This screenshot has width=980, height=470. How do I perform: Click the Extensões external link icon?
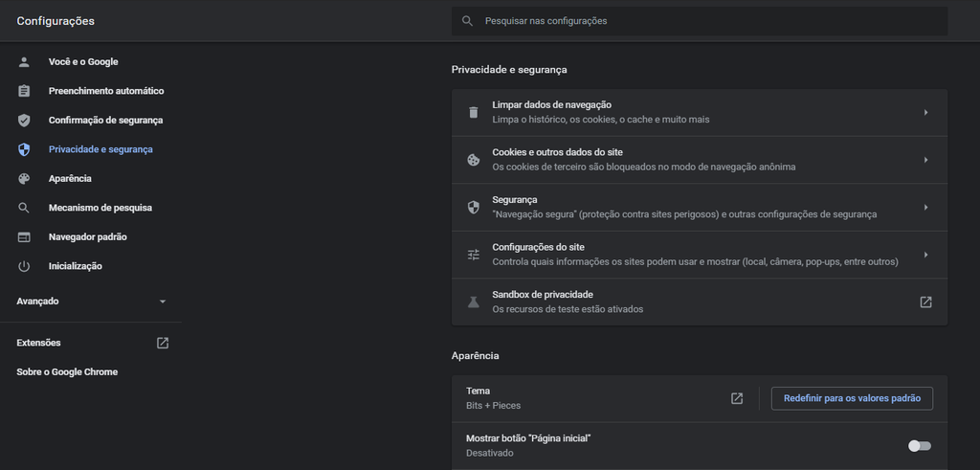coord(163,343)
